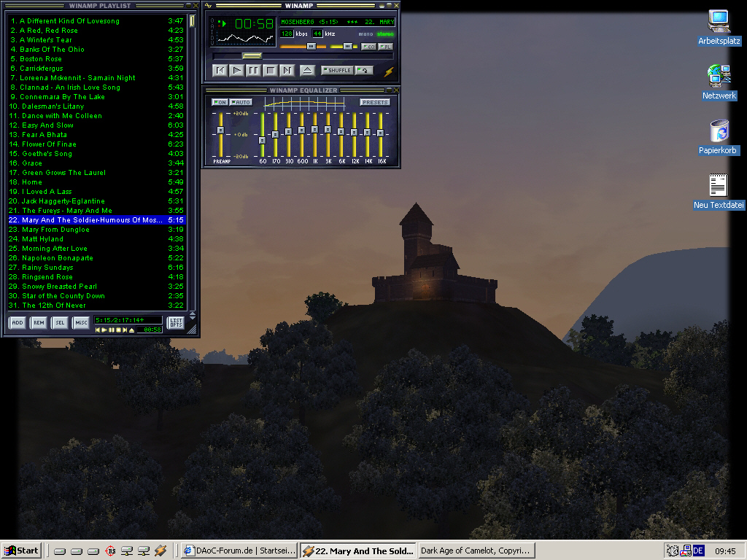Viewport: 747px width, 560px height.
Task: Toggle the equalizer AUTO button
Action: (x=241, y=102)
